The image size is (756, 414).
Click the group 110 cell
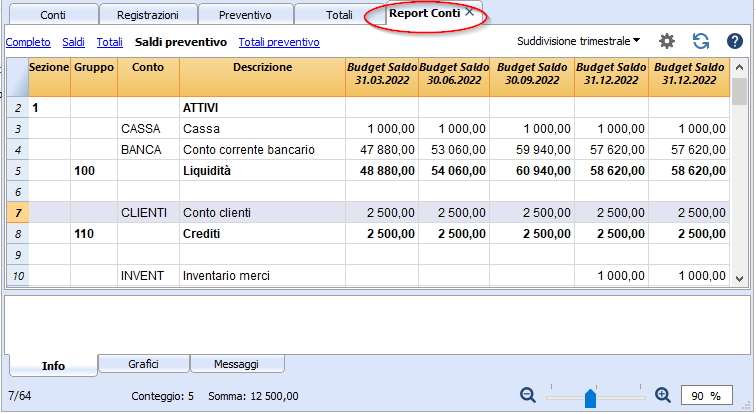pos(94,234)
